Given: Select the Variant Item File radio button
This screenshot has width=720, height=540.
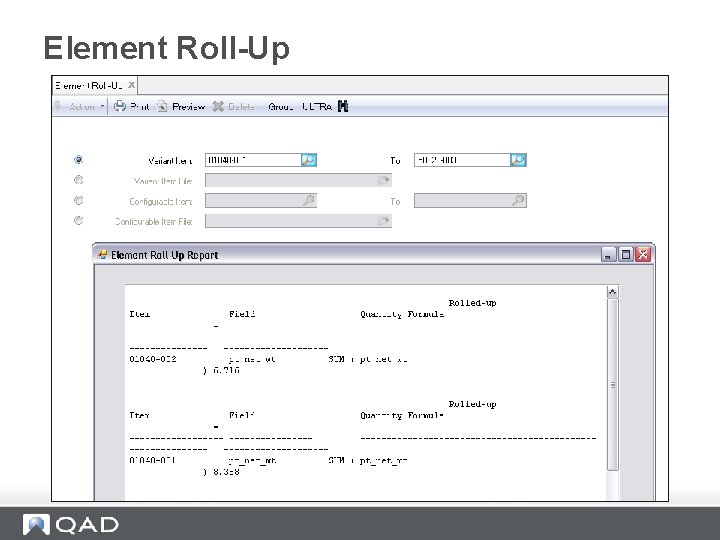Looking at the screenshot, I should [x=79, y=180].
